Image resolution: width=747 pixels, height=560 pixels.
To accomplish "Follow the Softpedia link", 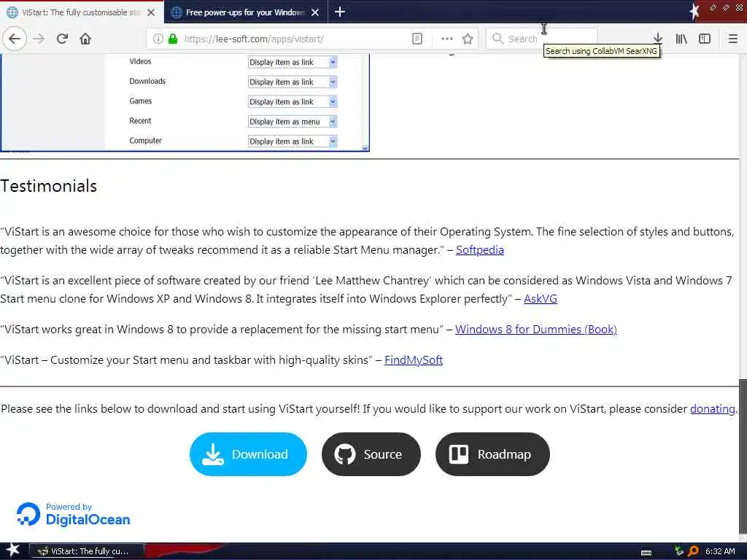I will (x=480, y=250).
